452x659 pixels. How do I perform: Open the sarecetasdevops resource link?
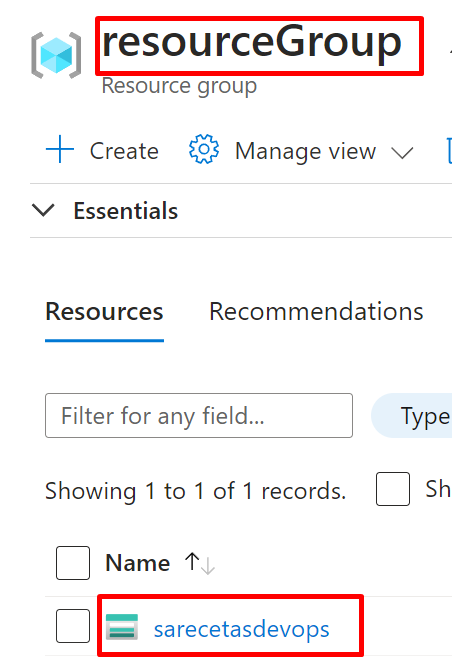pos(241,629)
